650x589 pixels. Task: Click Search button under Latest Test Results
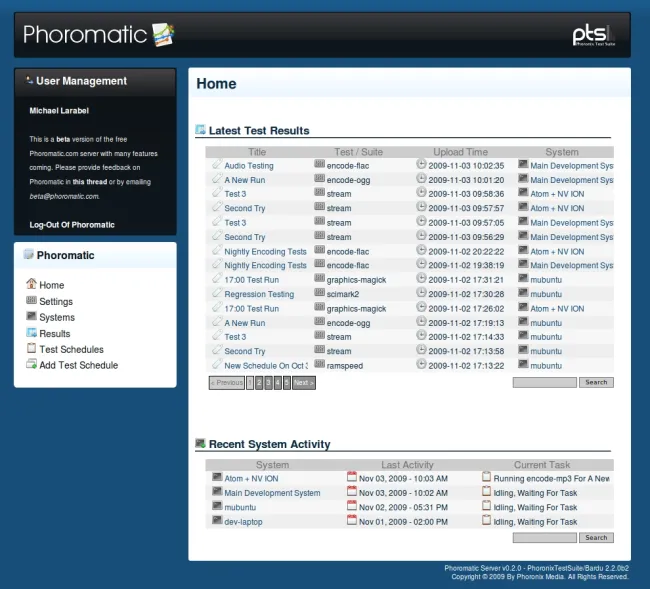point(596,383)
